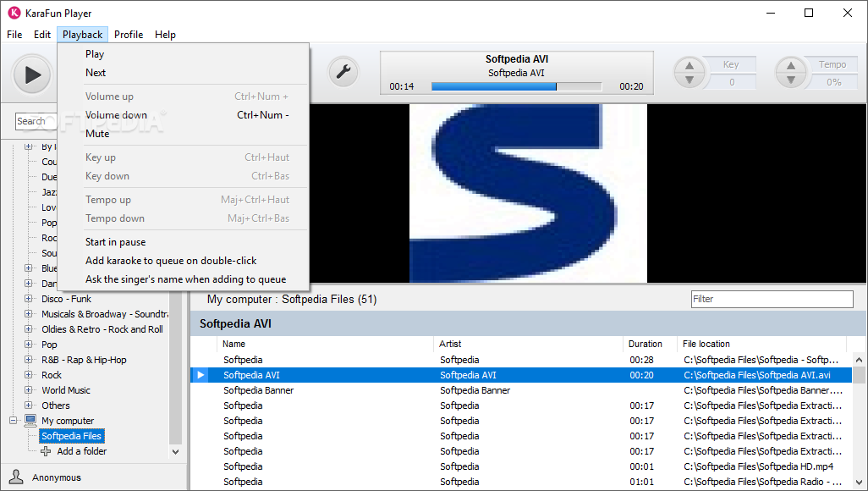Select the Softpedia AVI song row

520,375
